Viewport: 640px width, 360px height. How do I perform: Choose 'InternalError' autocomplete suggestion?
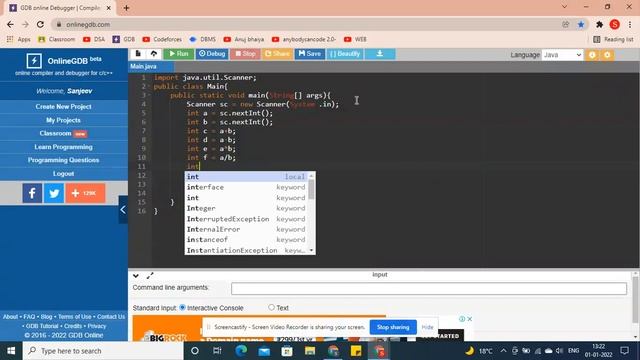pos(247,229)
